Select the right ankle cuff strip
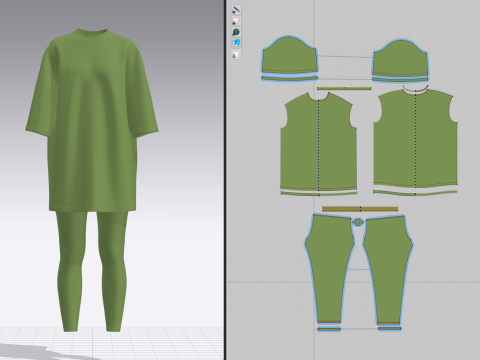Screen dimensions: 480x360 (389, 329)
